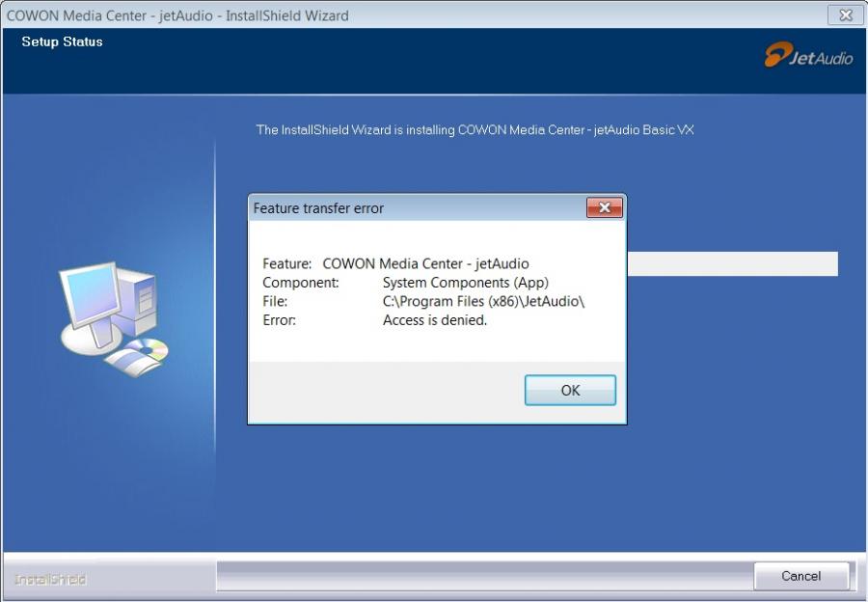The image size is (868, 602).
Task: Click the gray bottom bar beside Cancel
Action: click(485, 576)
